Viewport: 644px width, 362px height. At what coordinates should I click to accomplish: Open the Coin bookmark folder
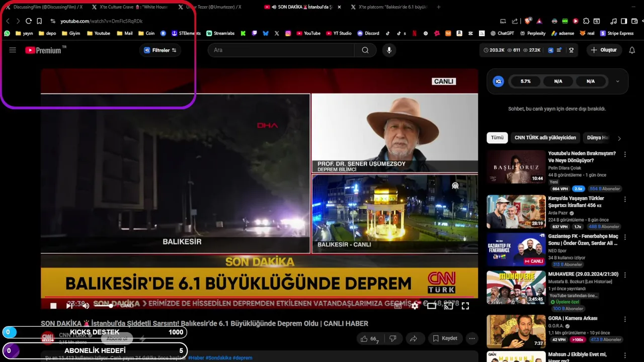pos(146,33)
